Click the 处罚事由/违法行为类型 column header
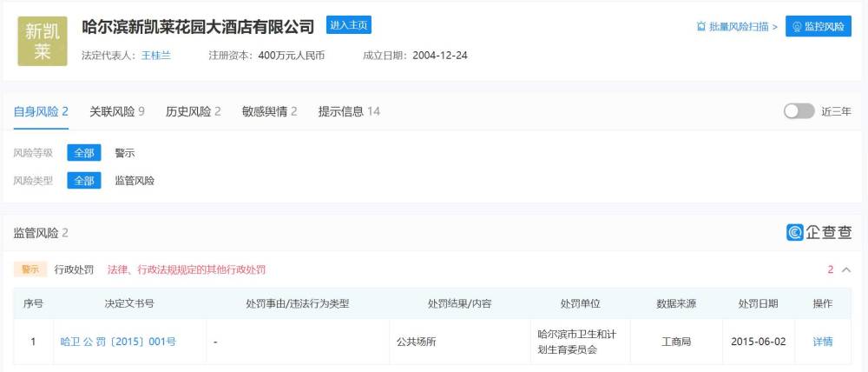This screenshot has height=372, width=868. point(298,303)
